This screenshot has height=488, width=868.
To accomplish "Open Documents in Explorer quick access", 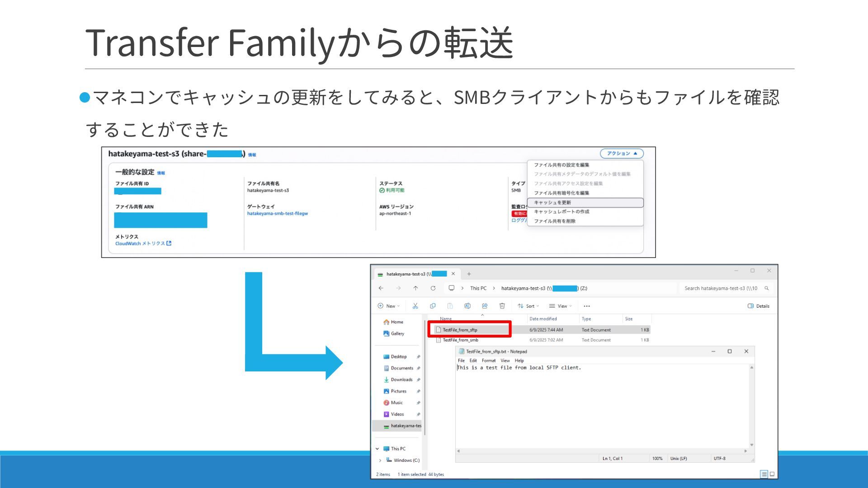I will [x=401, y=368].
